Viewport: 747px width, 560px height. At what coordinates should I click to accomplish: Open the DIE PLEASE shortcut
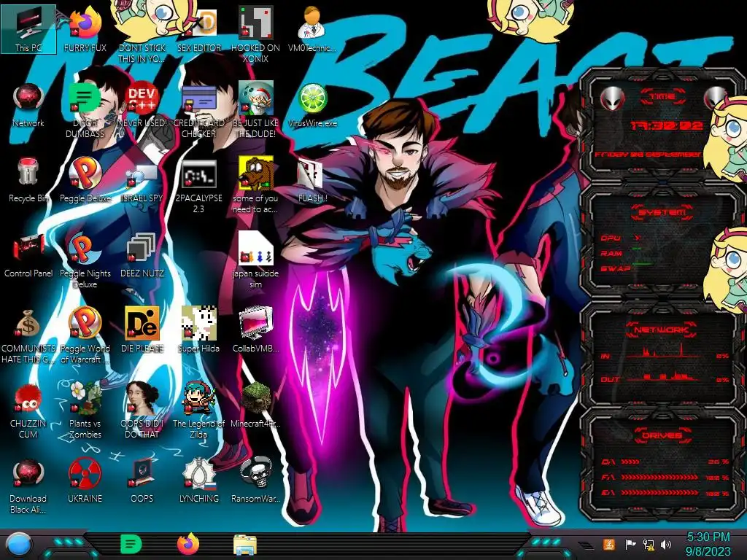142,330
